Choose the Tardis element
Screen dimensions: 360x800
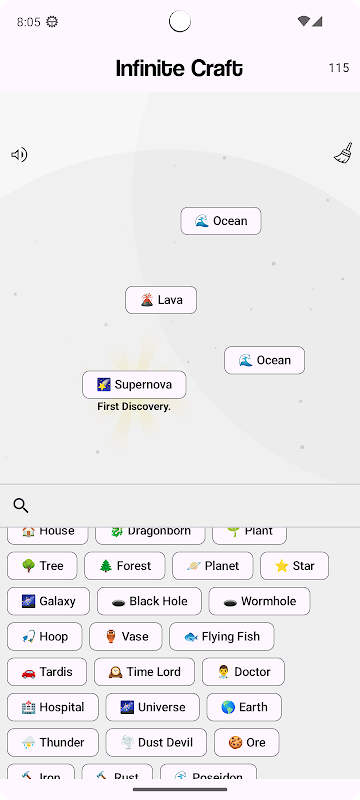(47, 672)
